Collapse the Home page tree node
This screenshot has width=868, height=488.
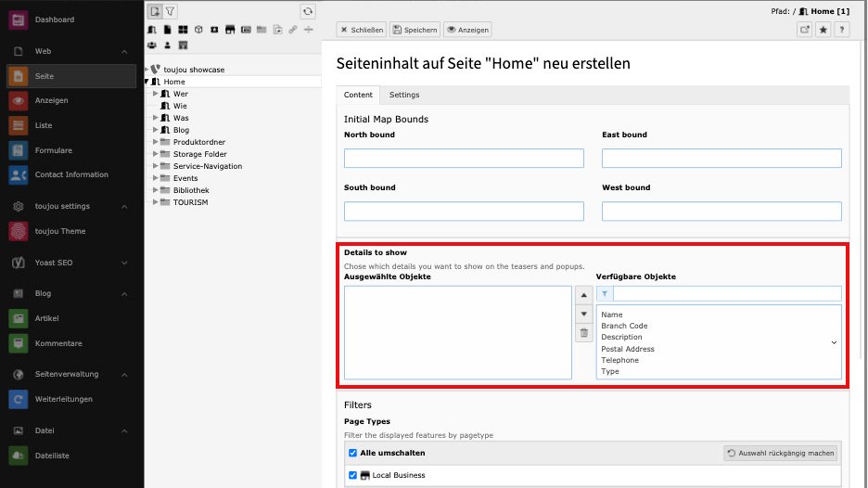click(x=147, y=82)
